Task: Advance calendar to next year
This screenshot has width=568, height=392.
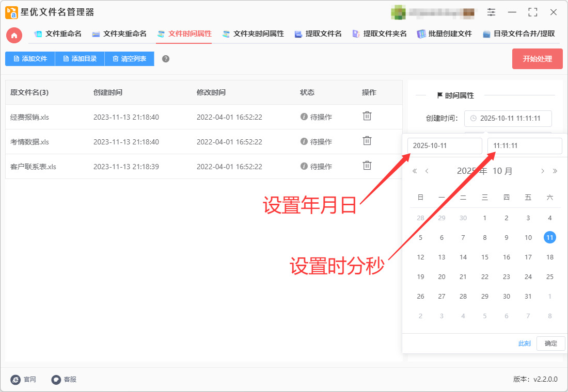Action: 555,171
